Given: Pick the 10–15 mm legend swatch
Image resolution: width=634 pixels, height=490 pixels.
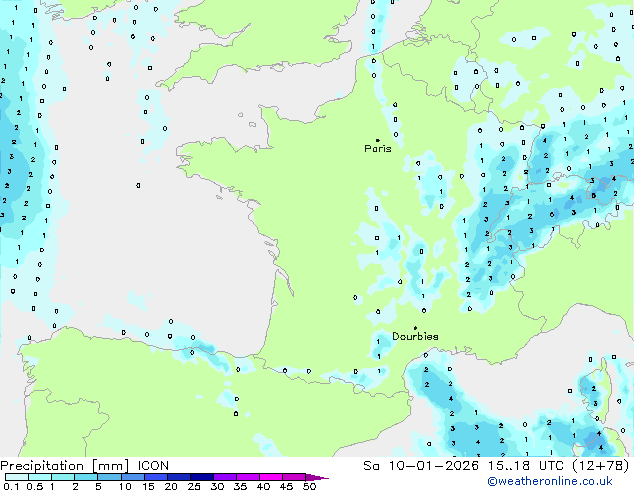Looking at the screenshot, I should [132, 477].
